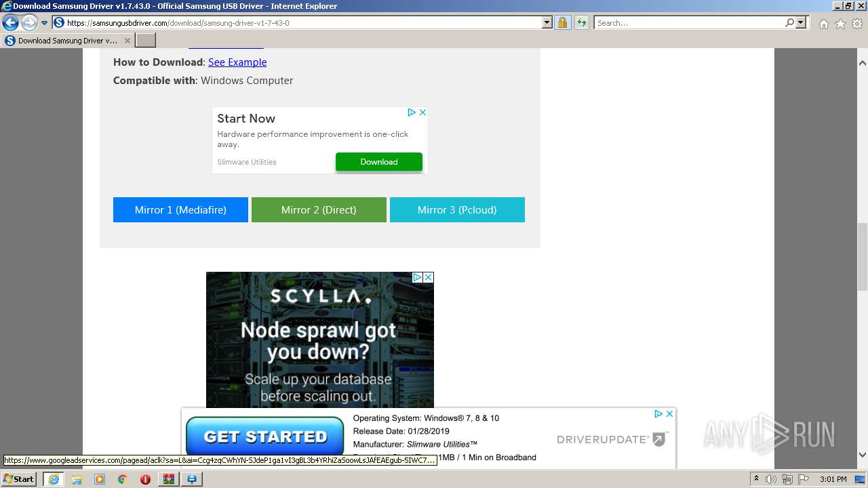Click the blue download app taskbar icon

click(x=192, y=479)
